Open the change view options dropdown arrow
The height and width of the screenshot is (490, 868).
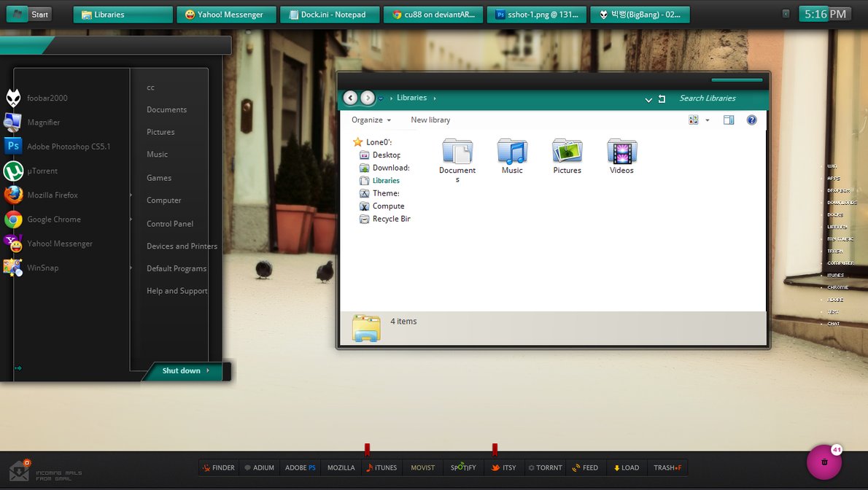[707, 120]
